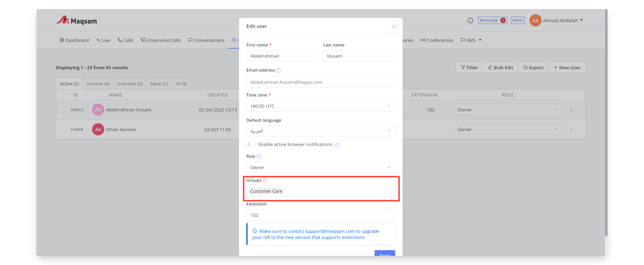Click the New User button
The image size is (644, 265).
pyautogui.click(x=567, y=67)
